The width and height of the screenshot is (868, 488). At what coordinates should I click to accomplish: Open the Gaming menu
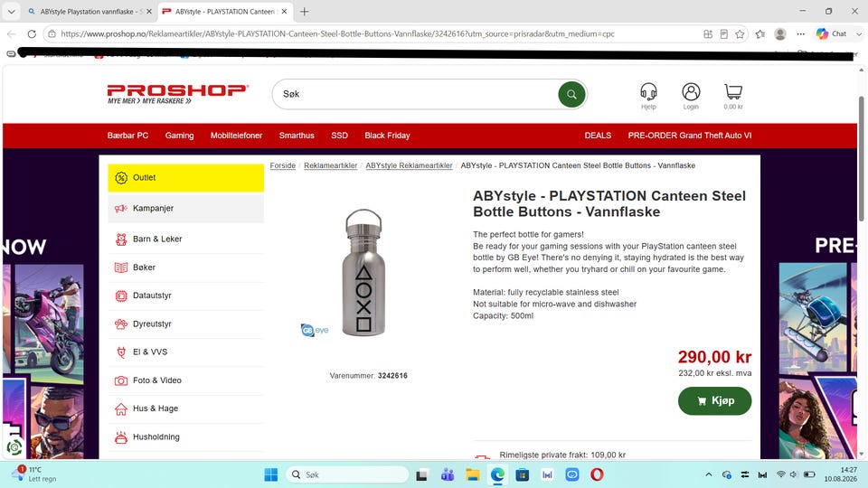(179, 136)
